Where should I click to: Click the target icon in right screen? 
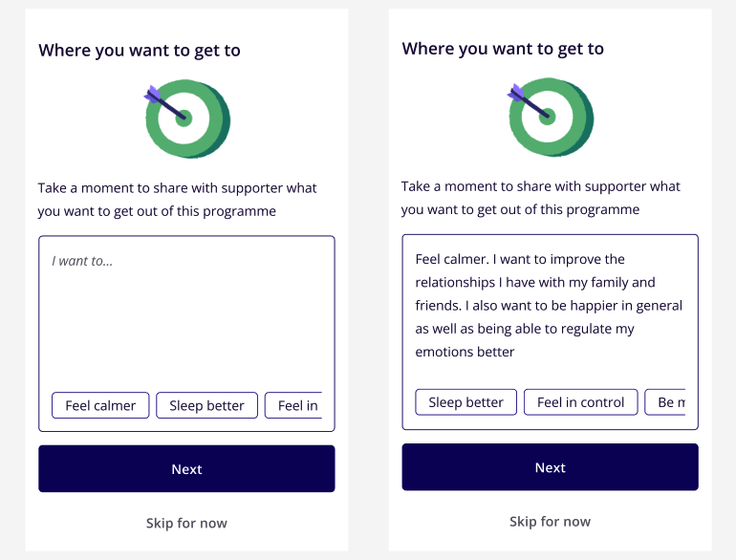(x=551, y=118)
